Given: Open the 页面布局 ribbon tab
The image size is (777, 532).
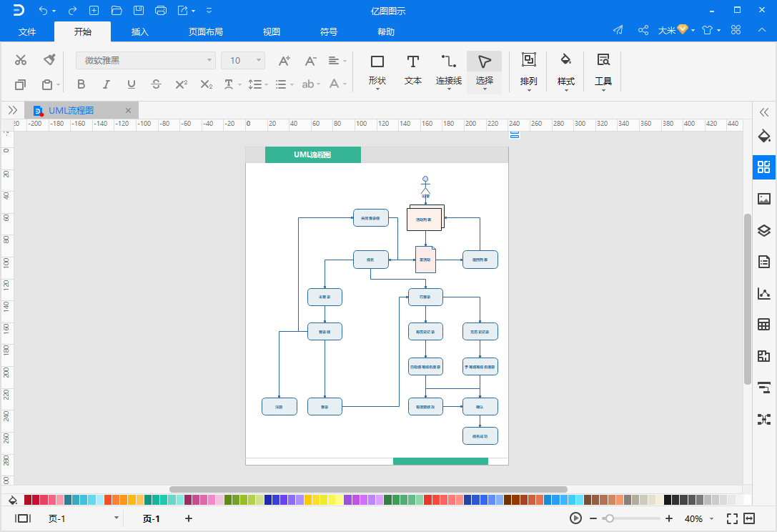Looking at the screenshot, I should click(x=206, y=31).
